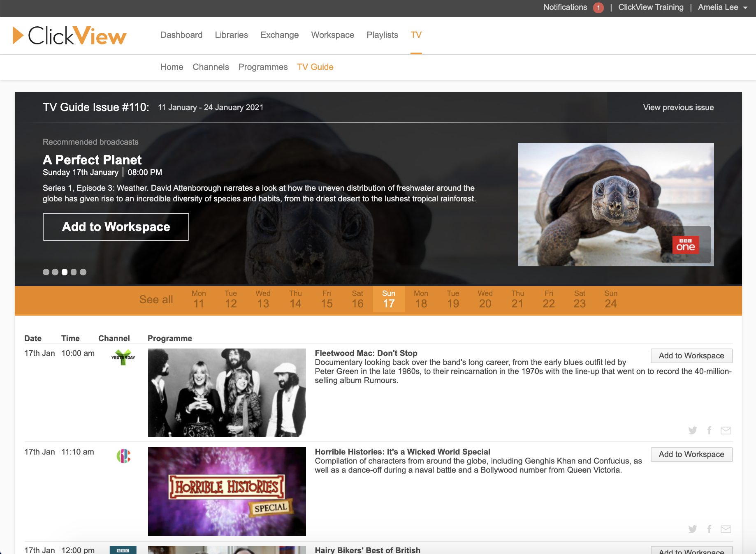The height and width of the screenshot is (554, 756).
Task: Open the Dashboard menu
Action: point(181,35)
